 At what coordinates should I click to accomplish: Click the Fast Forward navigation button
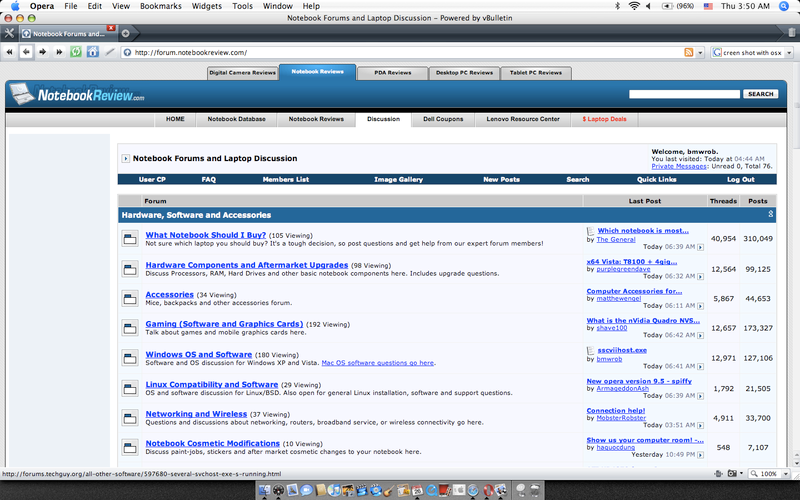(59, 52)
